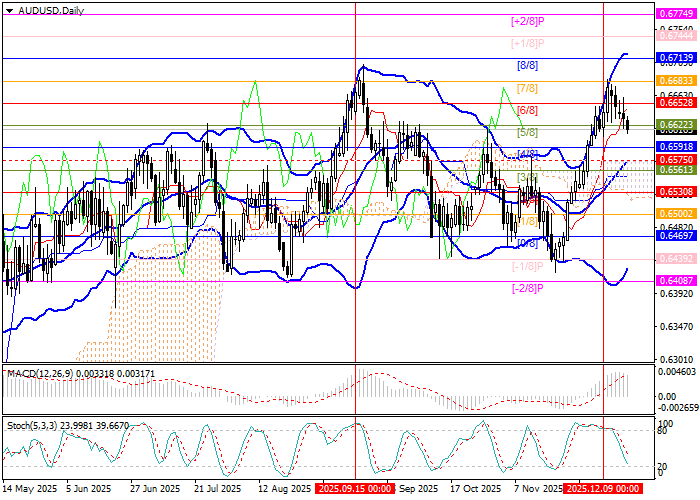This screenshot has height=500, width=700.
Task: Select the 0.65750 red price label
Action: click(x=676, y=159)
